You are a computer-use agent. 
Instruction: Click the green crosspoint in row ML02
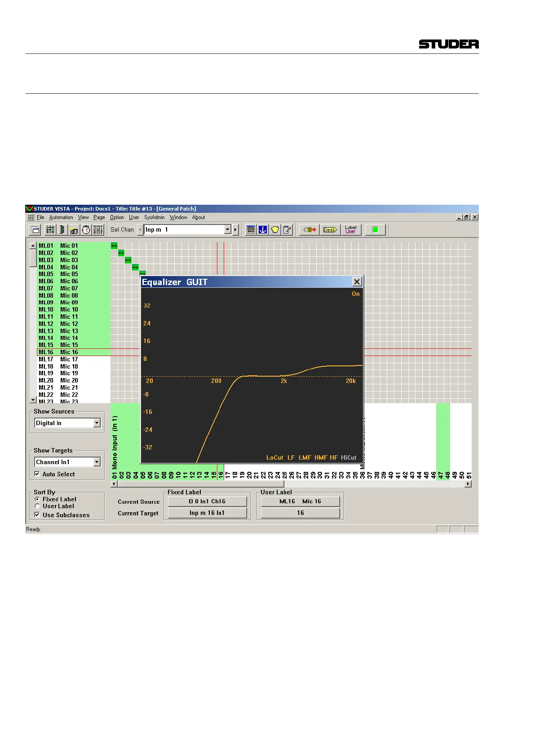(x=121, y=253)
